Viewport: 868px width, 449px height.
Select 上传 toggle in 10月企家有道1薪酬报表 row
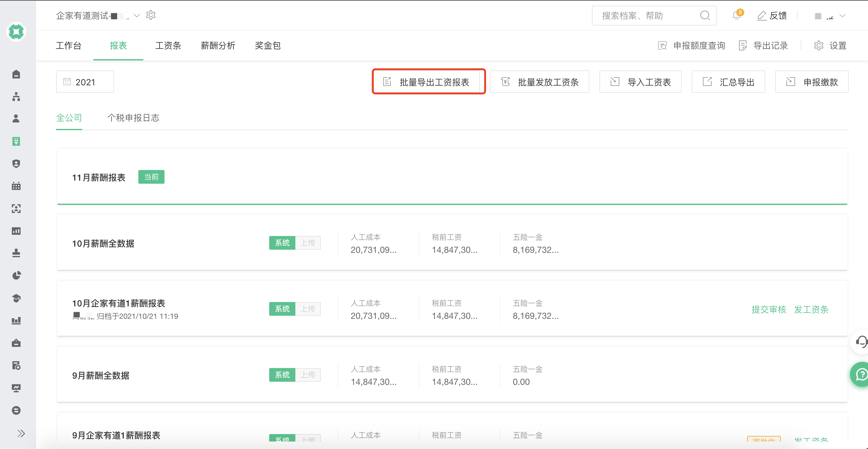[308, 309]
